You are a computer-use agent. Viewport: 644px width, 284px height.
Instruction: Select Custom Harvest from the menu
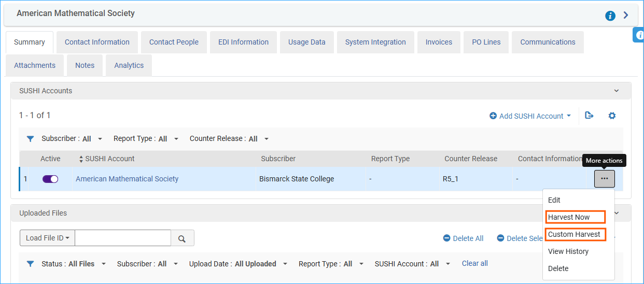tap(575, 234)
